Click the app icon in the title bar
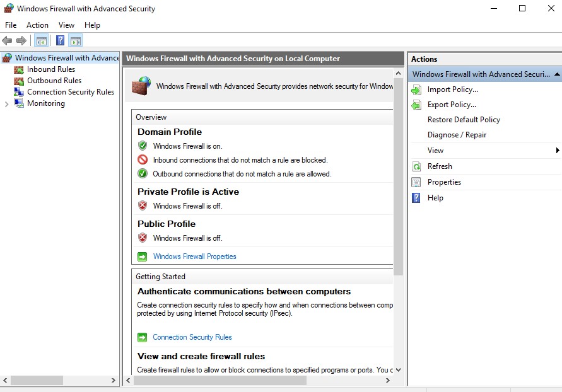This screenshot has height=392, width=562. coord(9,8)
